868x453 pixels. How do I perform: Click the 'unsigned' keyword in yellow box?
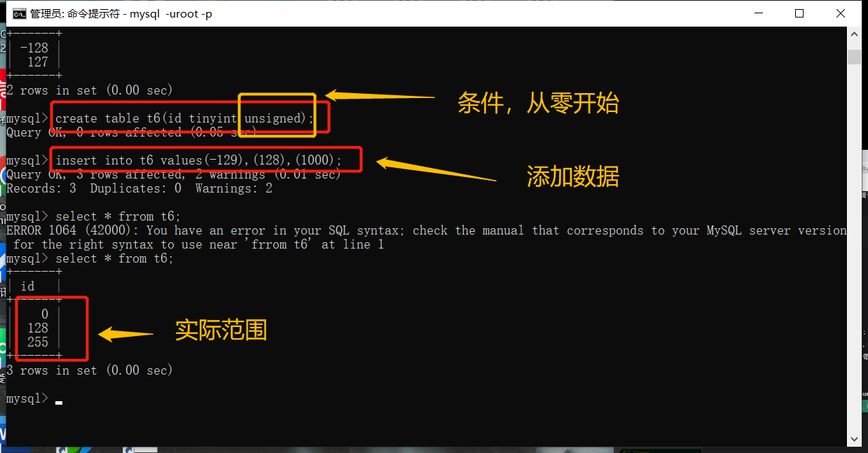pyautogui.click(x=272, y=118)
